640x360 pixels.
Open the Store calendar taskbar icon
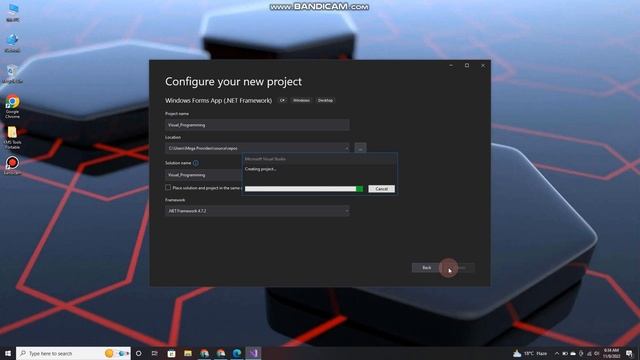tap(171, 353)
